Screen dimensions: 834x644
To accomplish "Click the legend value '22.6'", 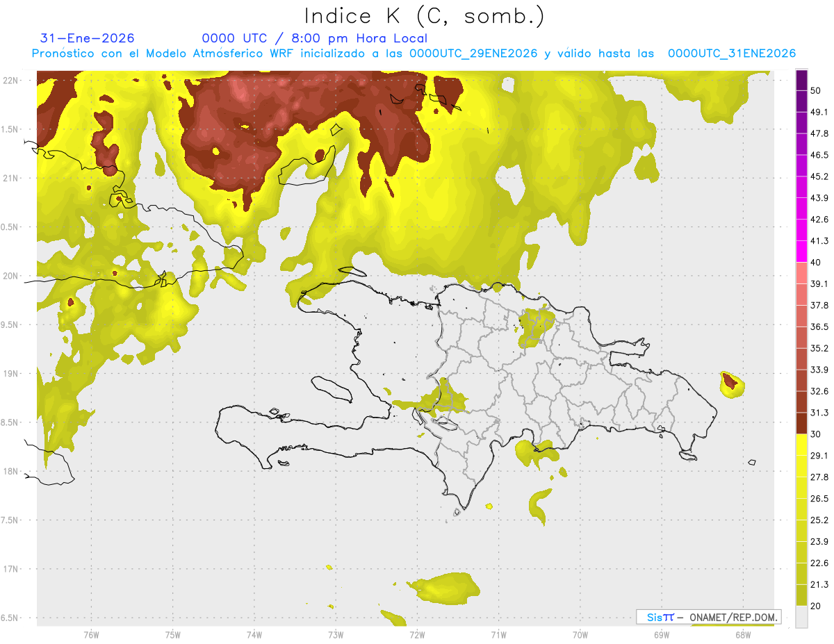I will point(819,563).
